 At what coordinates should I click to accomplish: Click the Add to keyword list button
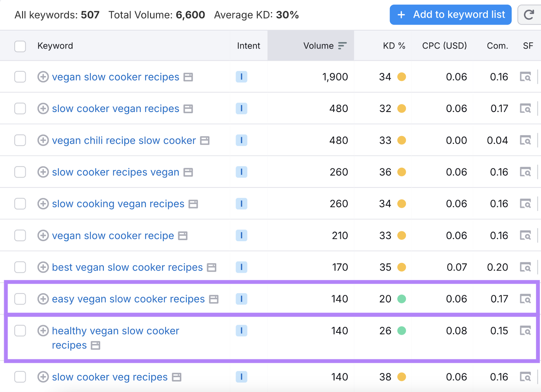pos(450,15)
